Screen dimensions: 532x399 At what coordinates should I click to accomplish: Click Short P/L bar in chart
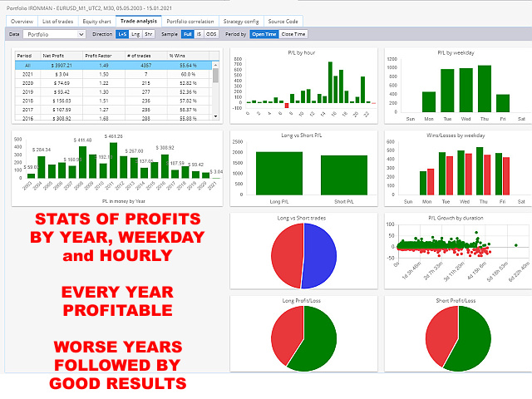(344, 175)
